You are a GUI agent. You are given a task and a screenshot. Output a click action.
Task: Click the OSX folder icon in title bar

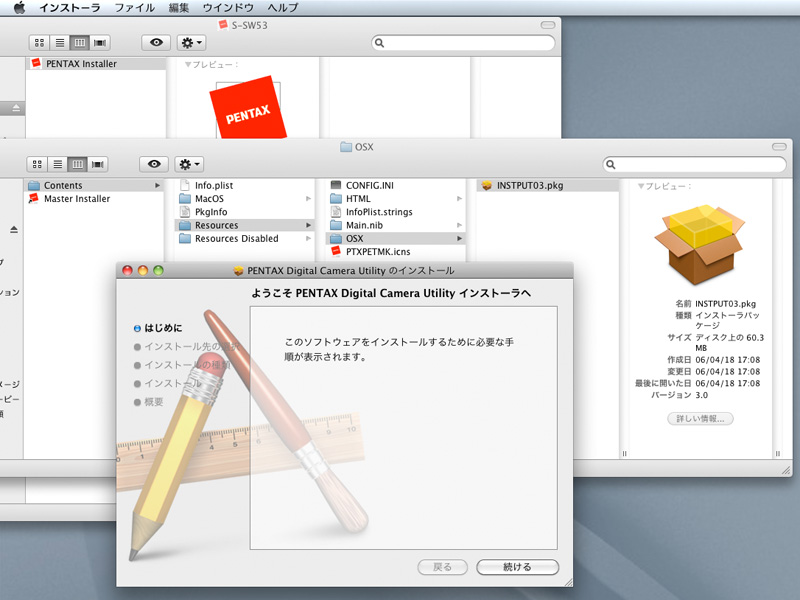pos(346,147)
